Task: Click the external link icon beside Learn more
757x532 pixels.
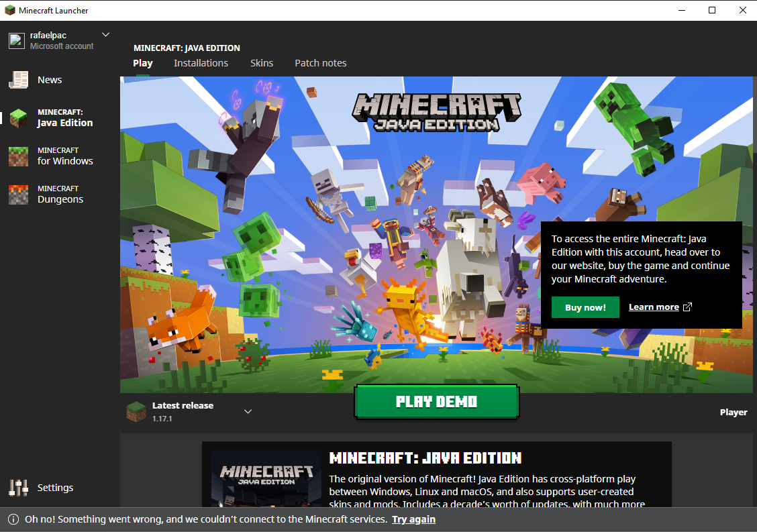Action: [687, 307]
